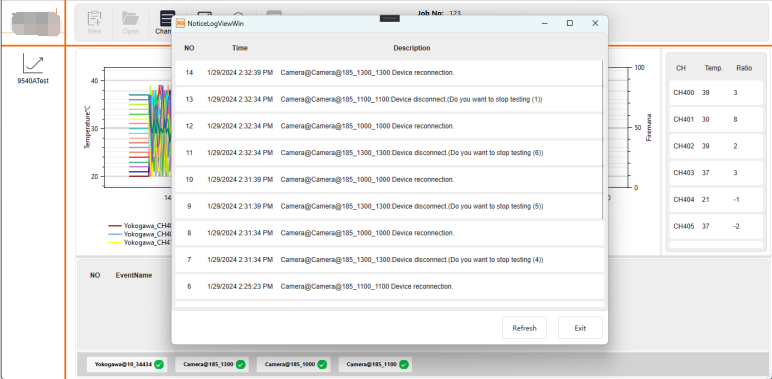Screen dimensions: 772x379
Task: Click the Temp. column header
Action: point(713,68)
